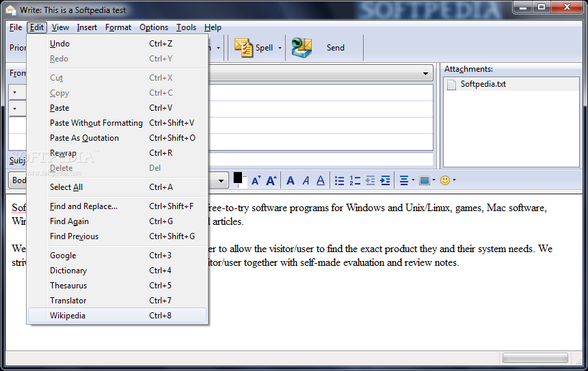Image resolution: width=588 pixels, height=371 pixels.
Task: Open the Options menu
Action: click(154, 27)
